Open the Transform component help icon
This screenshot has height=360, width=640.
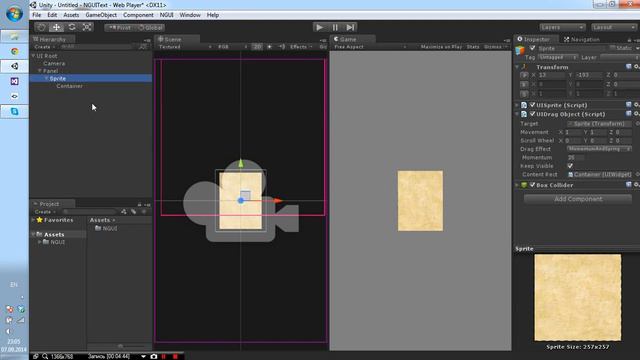pos(629,67)
